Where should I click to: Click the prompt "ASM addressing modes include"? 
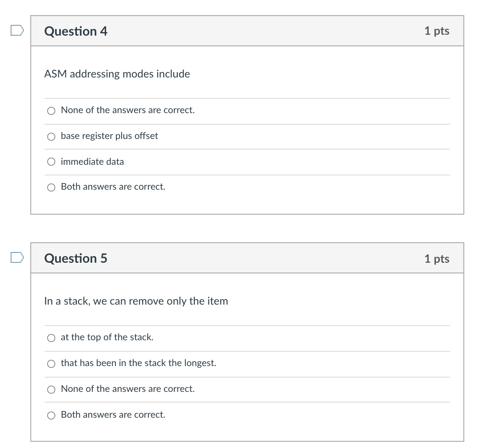click(117, 74)
